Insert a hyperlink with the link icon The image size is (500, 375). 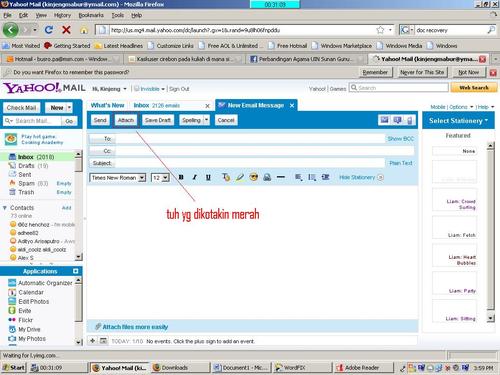click(267, 177)
